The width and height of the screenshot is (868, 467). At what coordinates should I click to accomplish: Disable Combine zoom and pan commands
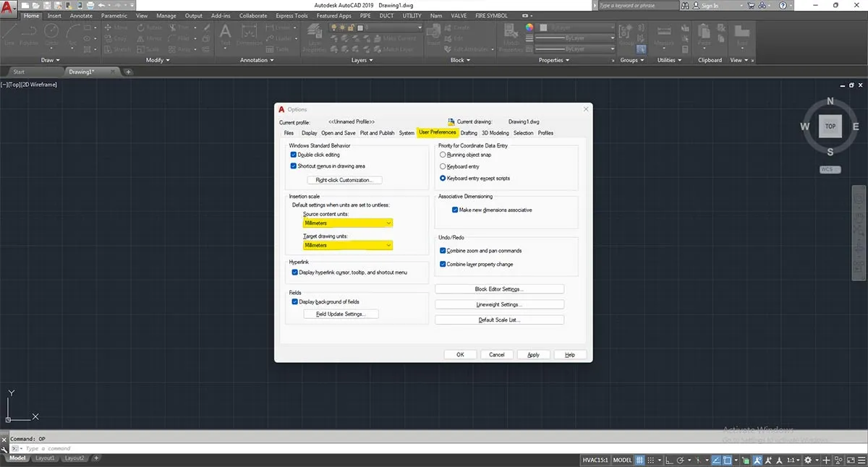click(443, 251)
